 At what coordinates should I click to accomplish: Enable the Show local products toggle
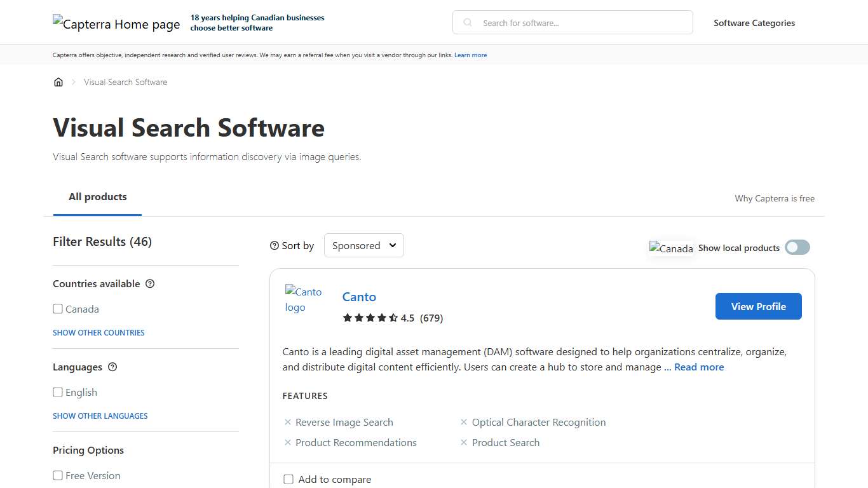[797, 247]
